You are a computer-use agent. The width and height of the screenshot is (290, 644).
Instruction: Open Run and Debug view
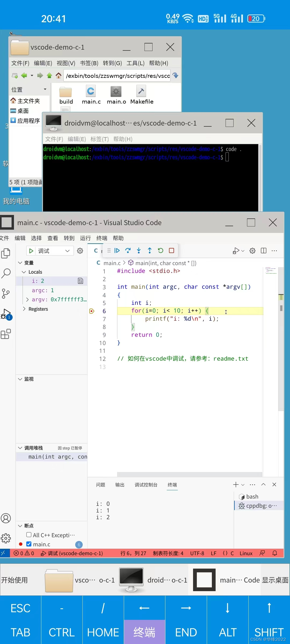tap(6, 314)
